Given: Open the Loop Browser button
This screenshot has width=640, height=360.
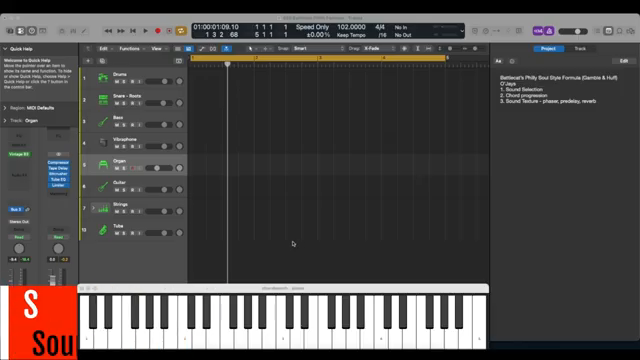Looking at the screenshot, I should (620, 31).
